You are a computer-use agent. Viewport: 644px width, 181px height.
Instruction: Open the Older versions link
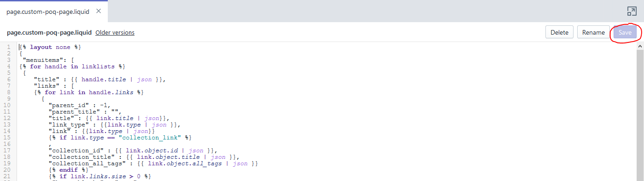[x=115, y=33]
